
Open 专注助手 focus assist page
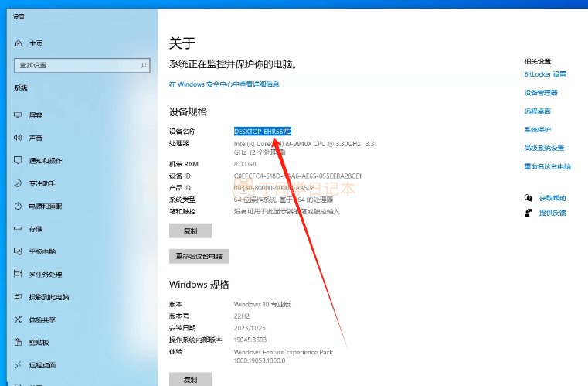(35, 183)
